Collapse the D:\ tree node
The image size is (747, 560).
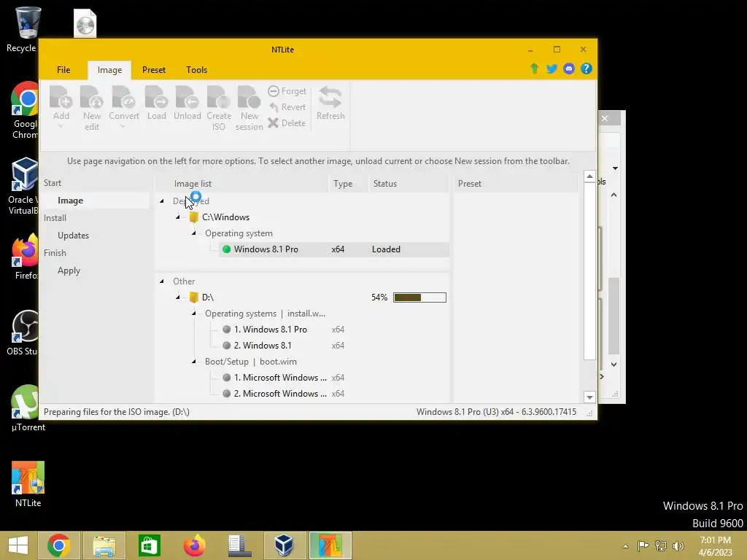click(x=178, y=297)
